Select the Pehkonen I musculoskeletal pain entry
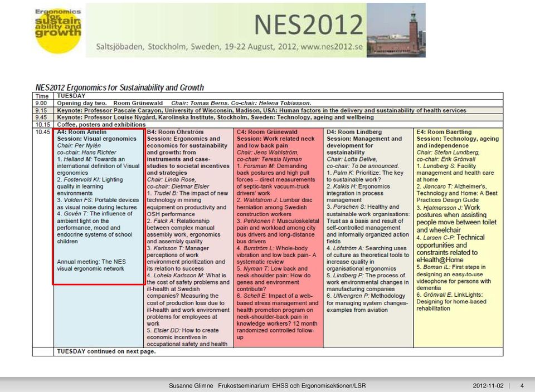 [278, 231]
